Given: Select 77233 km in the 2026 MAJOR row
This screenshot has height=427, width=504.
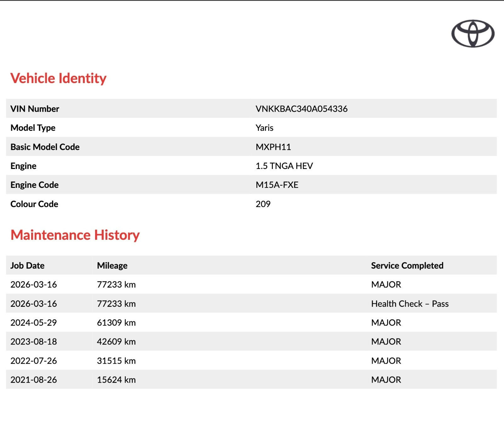Looking at the screenshot, I should (116, 284).
